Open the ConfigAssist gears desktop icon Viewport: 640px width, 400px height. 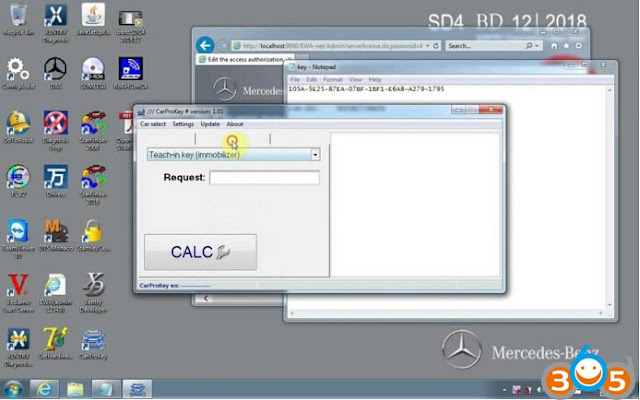pos(16,73)
